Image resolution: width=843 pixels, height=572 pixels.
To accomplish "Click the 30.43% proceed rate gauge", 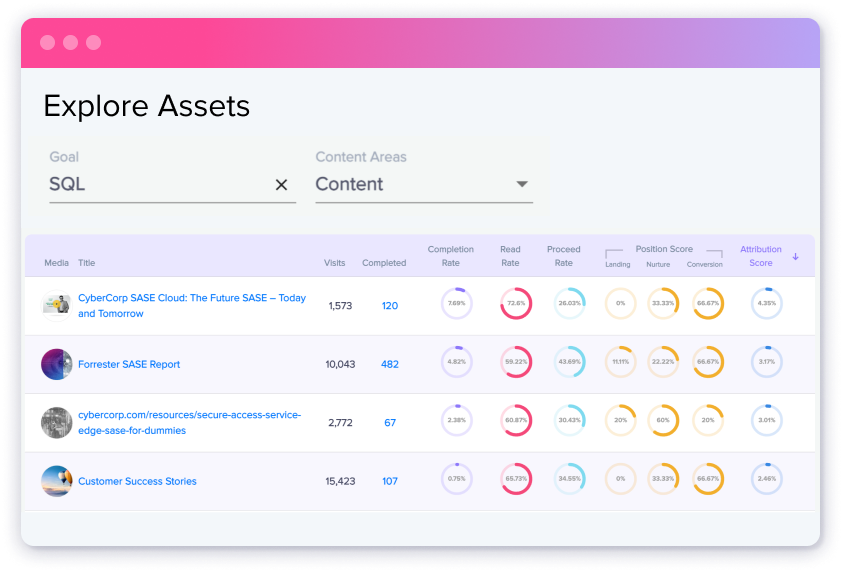I will tap(569, 420).
